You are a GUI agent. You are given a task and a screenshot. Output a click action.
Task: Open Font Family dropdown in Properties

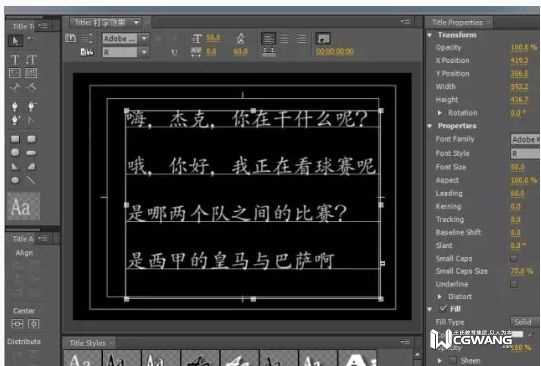pos(525,140)
